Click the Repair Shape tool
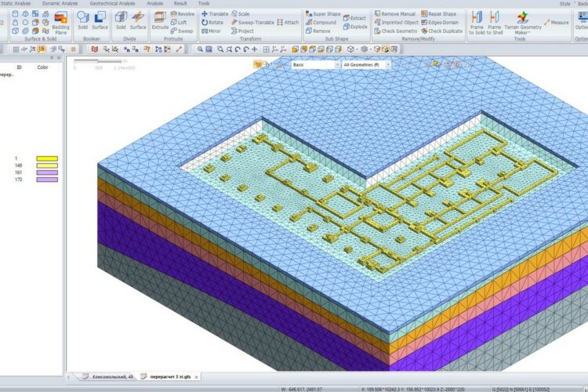 (442, 14)
